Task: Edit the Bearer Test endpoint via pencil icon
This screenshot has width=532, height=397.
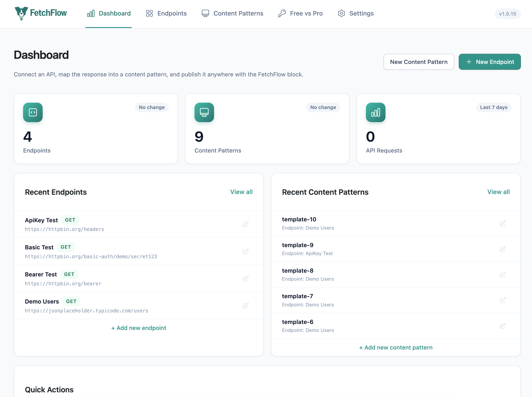Action: [245, 278]
